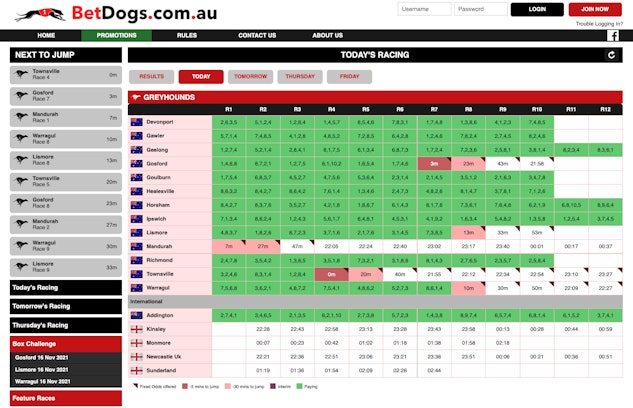Open Gosford 16 Nov 2021 box challenge
Screen dimensions: 633x408
42,358
